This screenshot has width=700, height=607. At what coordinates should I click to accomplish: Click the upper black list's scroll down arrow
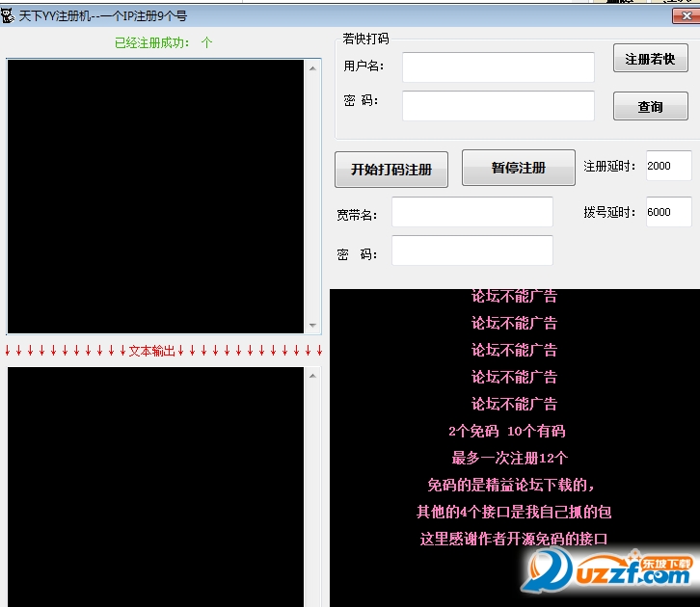[312, 325]
